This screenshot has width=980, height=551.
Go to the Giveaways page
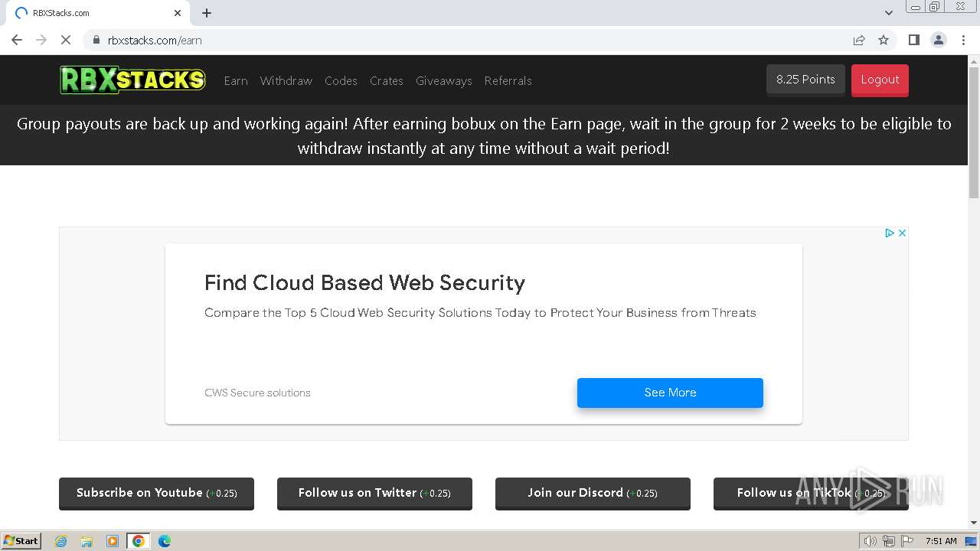[443, 80]
